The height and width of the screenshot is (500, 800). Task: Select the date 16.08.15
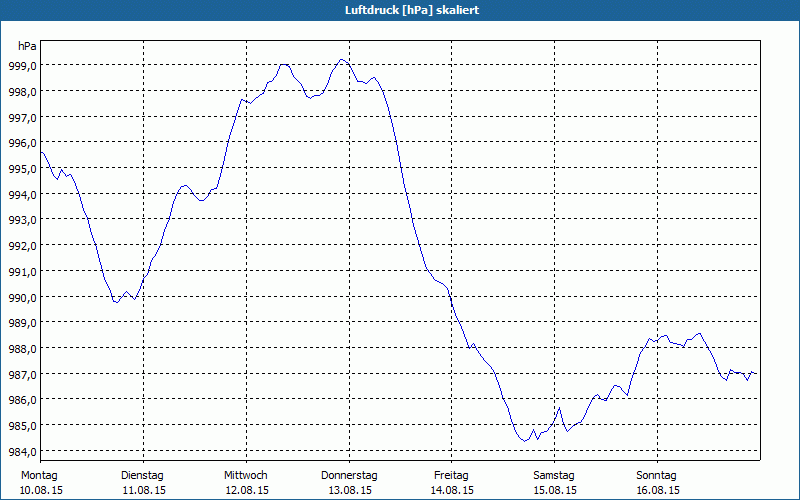[656, 490]
